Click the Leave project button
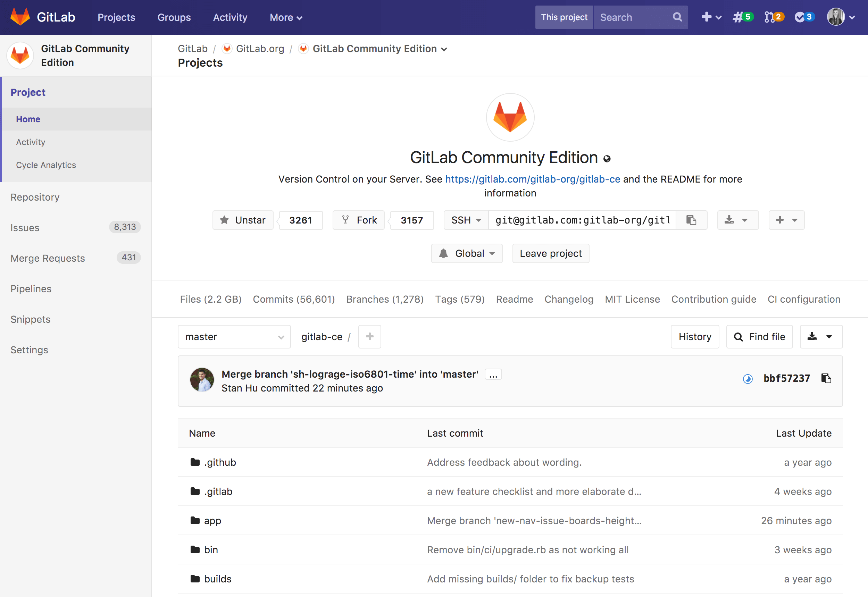The height and width of the screenshot is (597, 868). pyautogui.click(x=551, y=253)
